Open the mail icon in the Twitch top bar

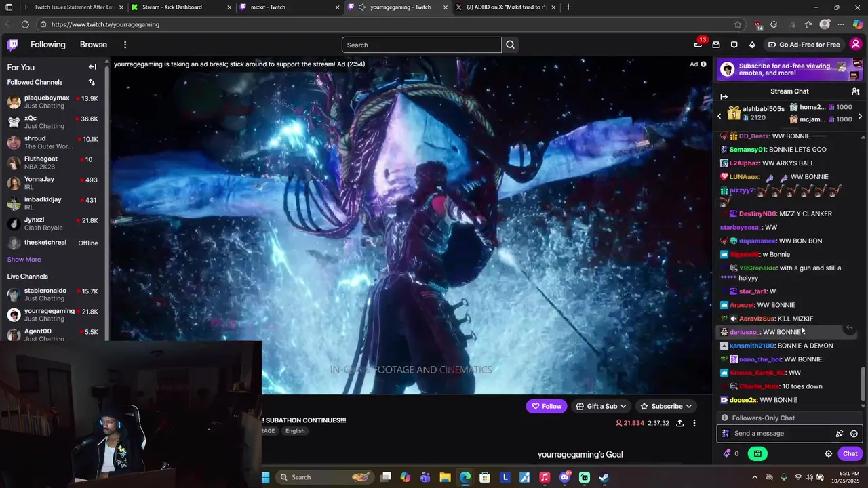tap(716, 45)
